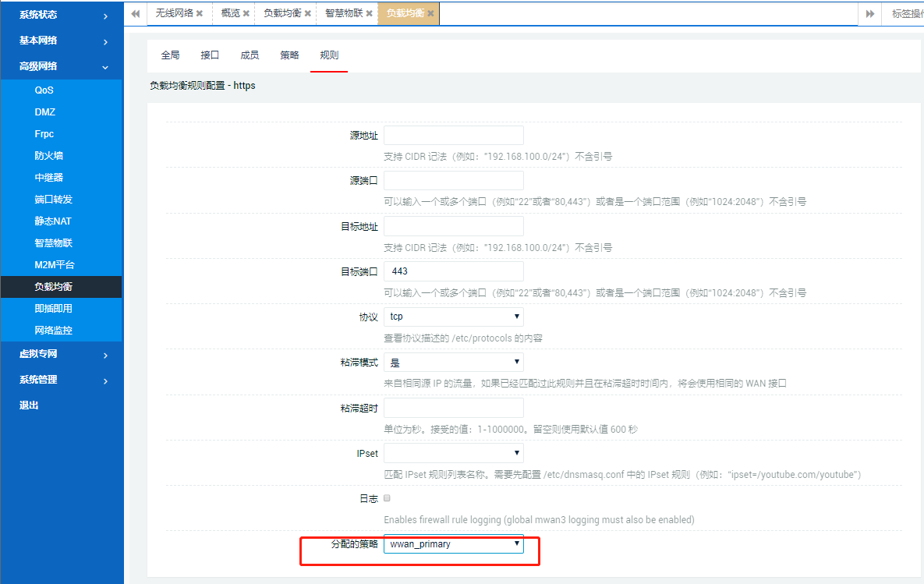The image size is (924, 584).
Task: Open the IPset dropdown
Action: point(453,453)
